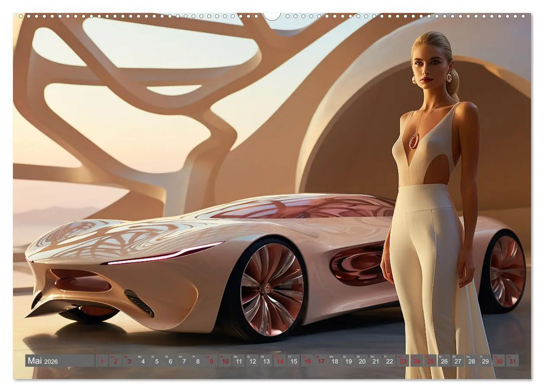544x392 pixels.
Task: Select day 12 in the date row
Action: pyautogui.click(x=253, y=361)
